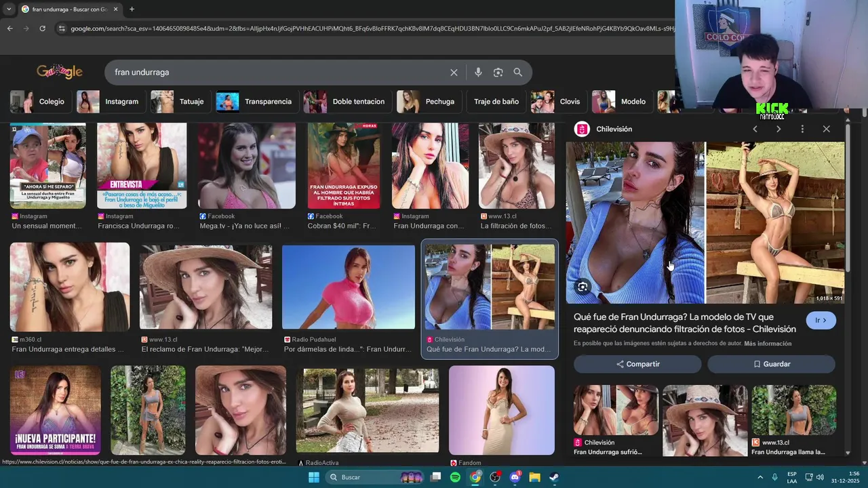Click the Chilevisión source name in preview header

pyautogui.click(x=614, y=129)
